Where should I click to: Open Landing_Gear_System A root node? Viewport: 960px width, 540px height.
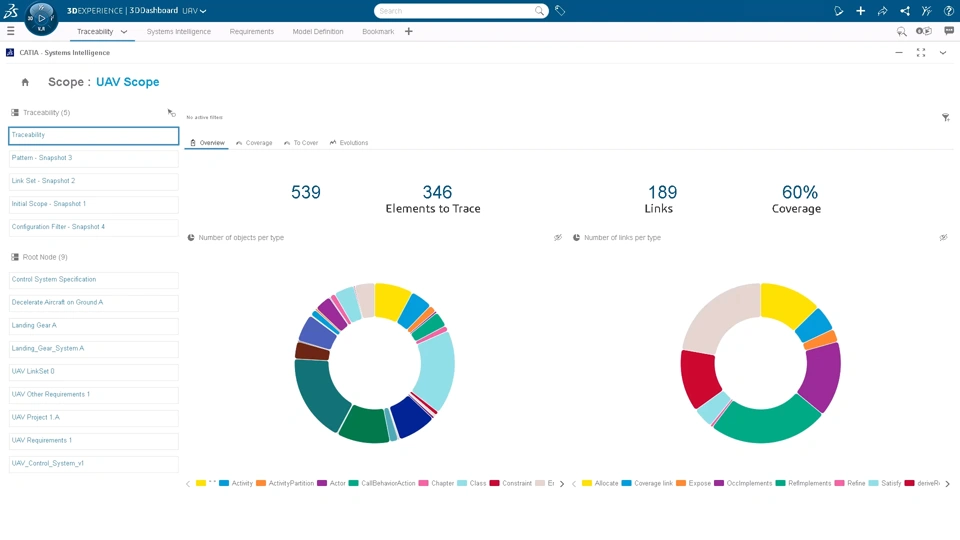(x=94, y=349)
